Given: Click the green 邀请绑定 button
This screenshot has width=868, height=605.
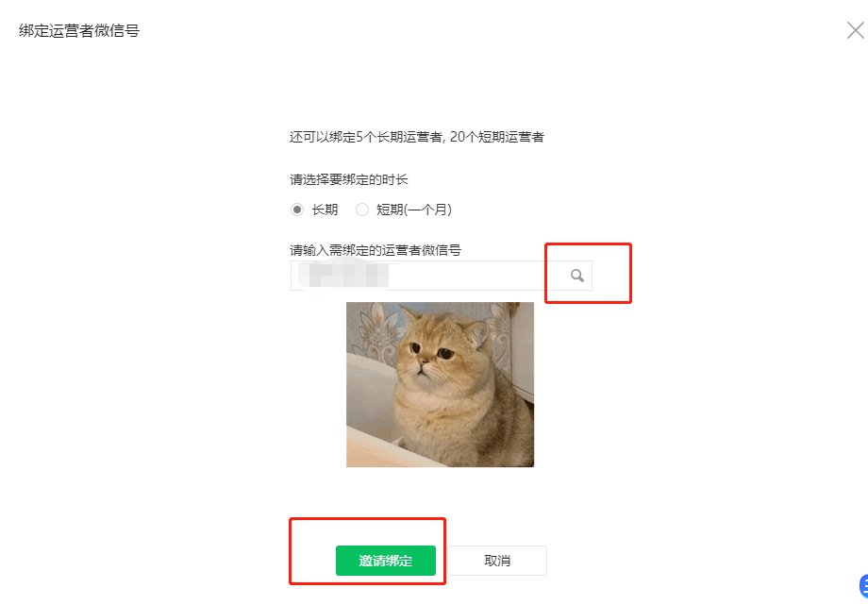Looking at the screenshot, I should [386, 561].
